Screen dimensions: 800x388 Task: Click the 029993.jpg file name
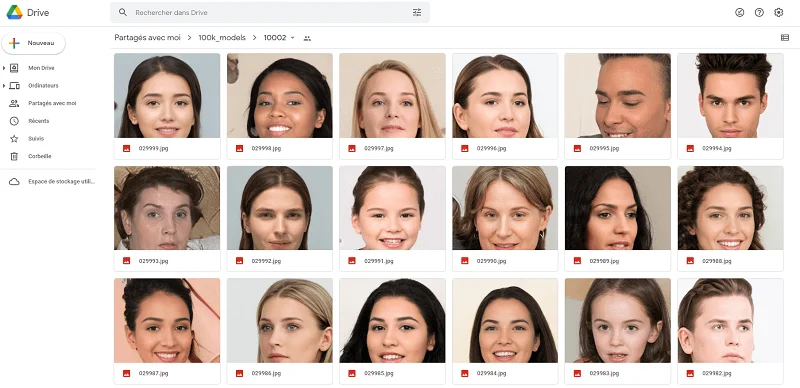click(154, 261)
